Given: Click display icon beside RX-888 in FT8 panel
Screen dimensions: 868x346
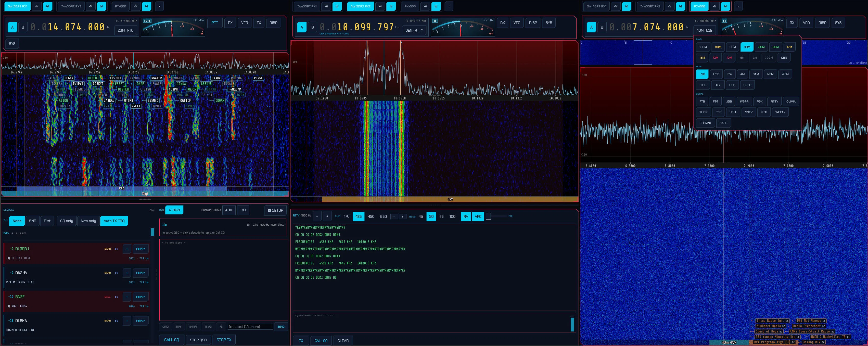Looking at the screenshot, I should click(x=147, y=6).
